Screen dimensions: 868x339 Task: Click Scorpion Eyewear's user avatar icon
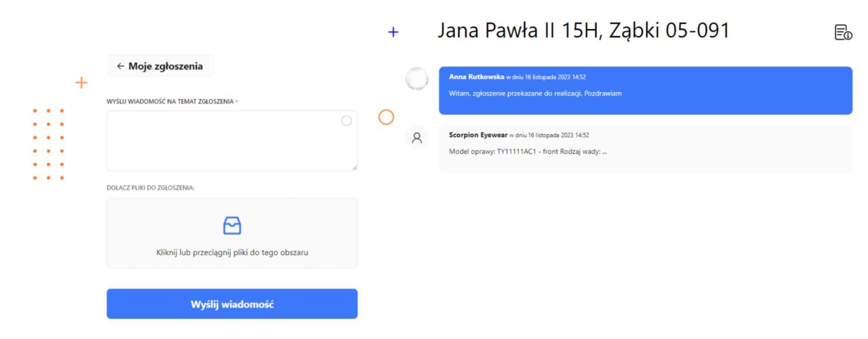coord(417,137)
